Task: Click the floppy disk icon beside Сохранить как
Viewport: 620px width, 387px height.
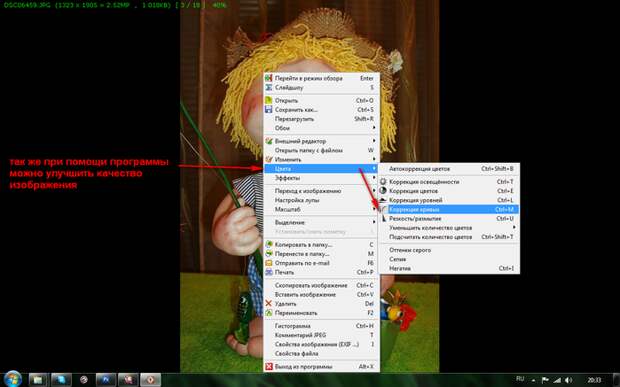Action: [x=268, y=109]
